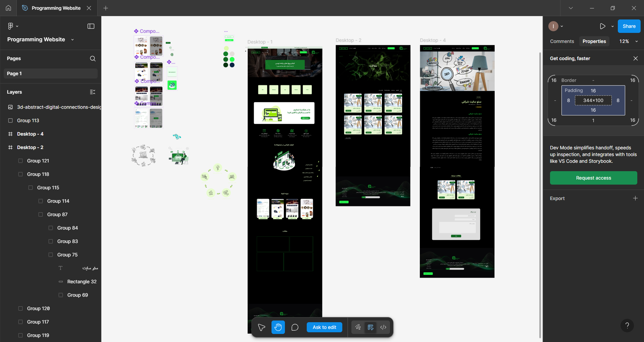Activate the Hand tool
Viewport: 644px width, 342px height.
pos(278,327)
